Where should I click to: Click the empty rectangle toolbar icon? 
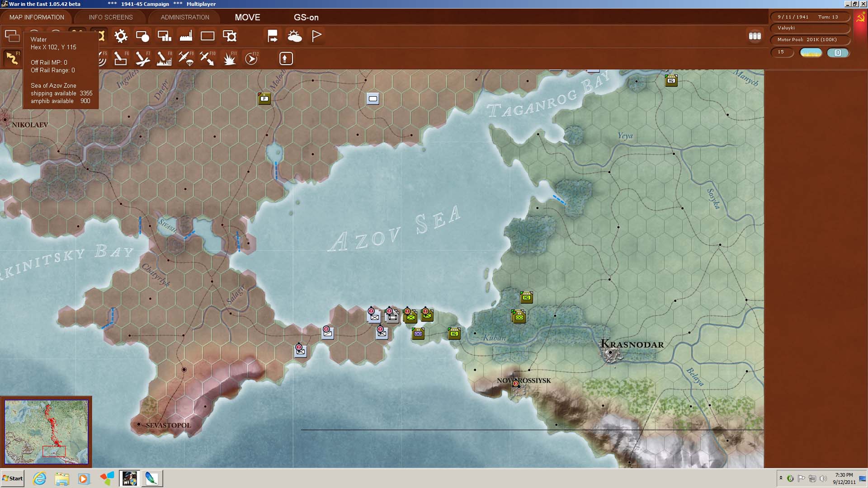(x=208, y=36)
